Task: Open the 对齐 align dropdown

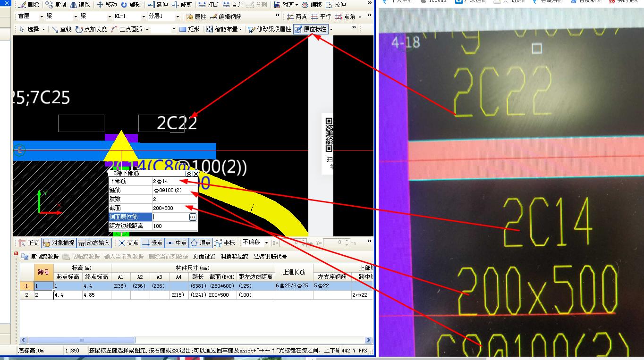Action: point(286,5)
